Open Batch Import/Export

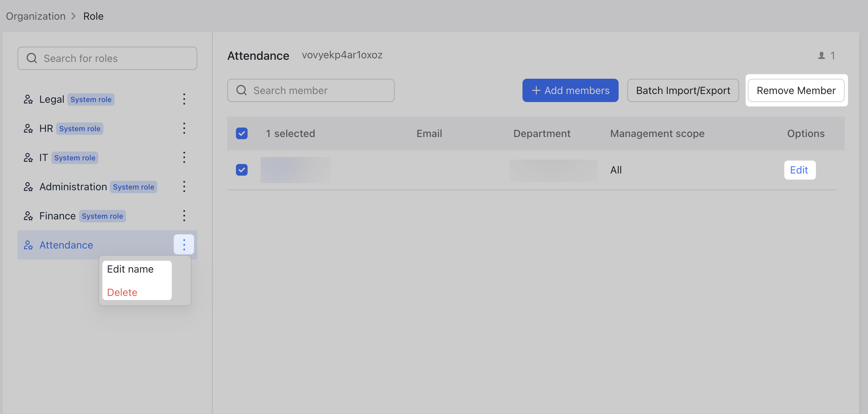pyautogui.click(x=683, y=90)
